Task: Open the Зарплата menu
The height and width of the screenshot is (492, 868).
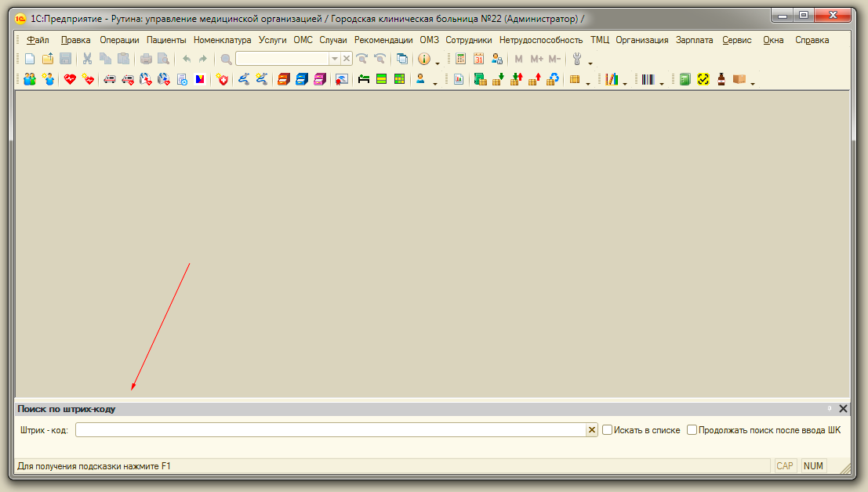Action: (x=694, y=40)
